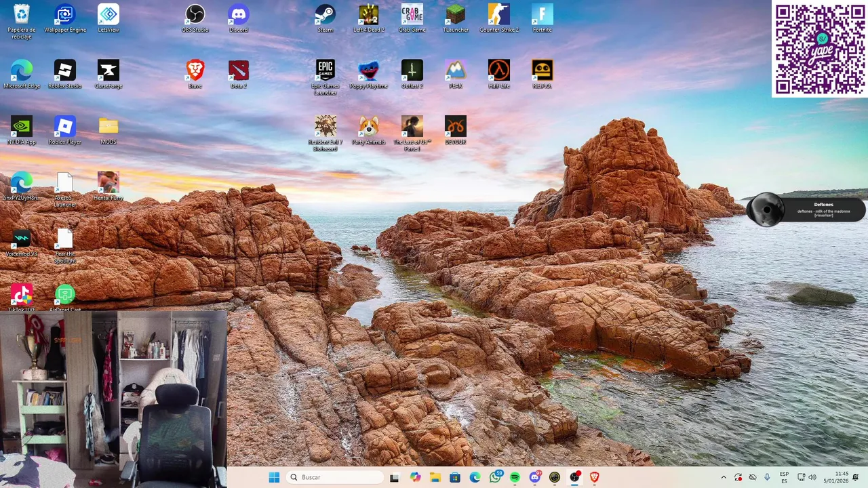Select the LetsView desktop shortcut

(108, 18)
